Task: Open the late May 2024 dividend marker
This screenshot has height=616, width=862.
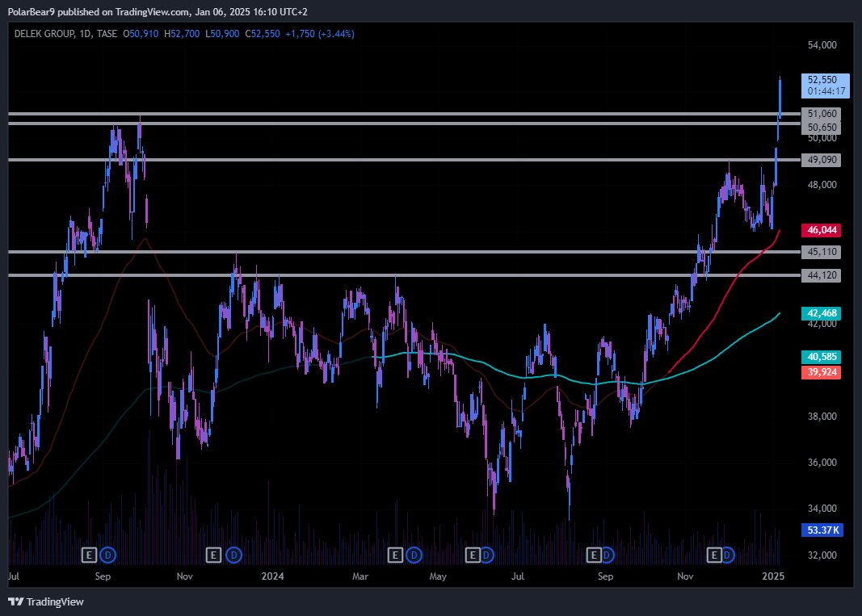Action: pyautogui.click(x=488, y=555)
